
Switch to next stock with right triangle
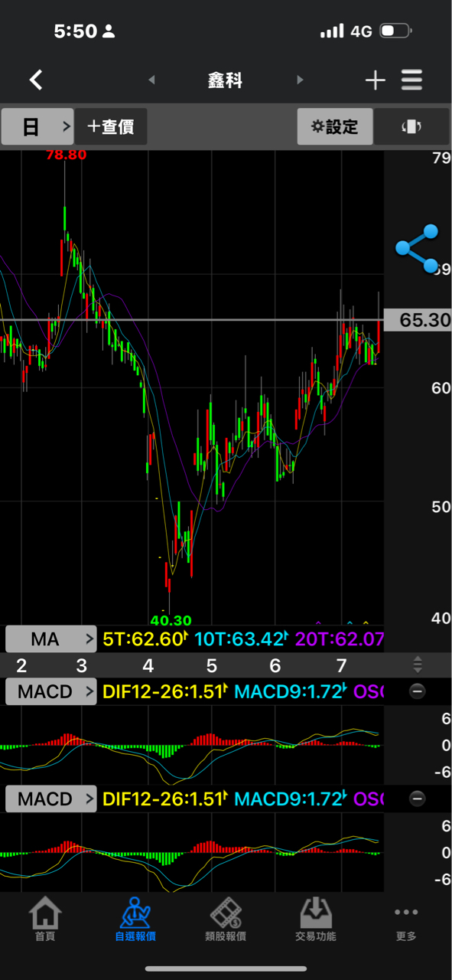(x=300, y=80)
